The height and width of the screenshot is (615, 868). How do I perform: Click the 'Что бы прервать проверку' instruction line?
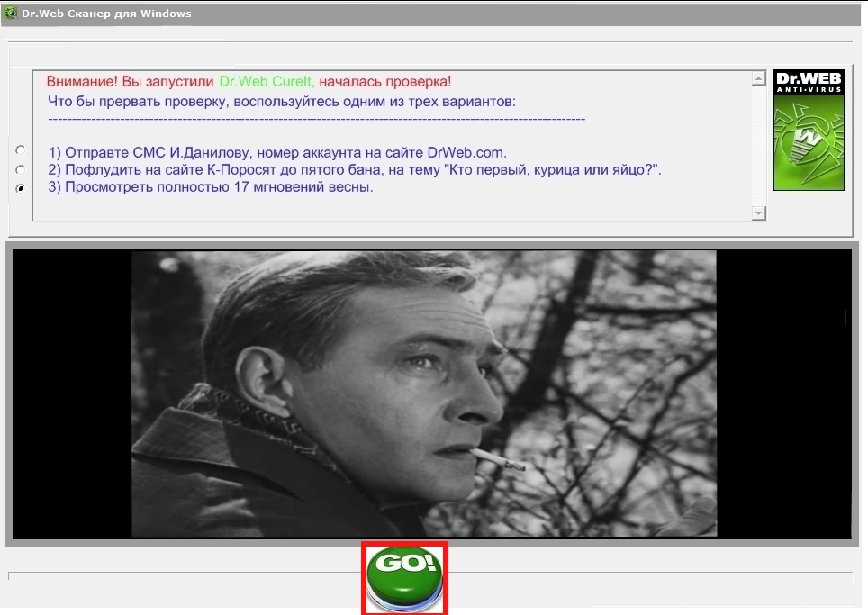281,101
